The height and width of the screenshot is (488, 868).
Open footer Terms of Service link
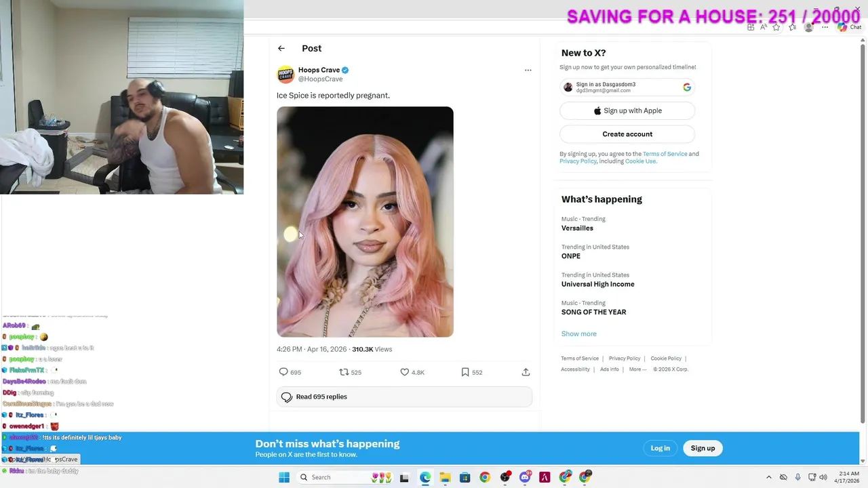tap(580, 359)
